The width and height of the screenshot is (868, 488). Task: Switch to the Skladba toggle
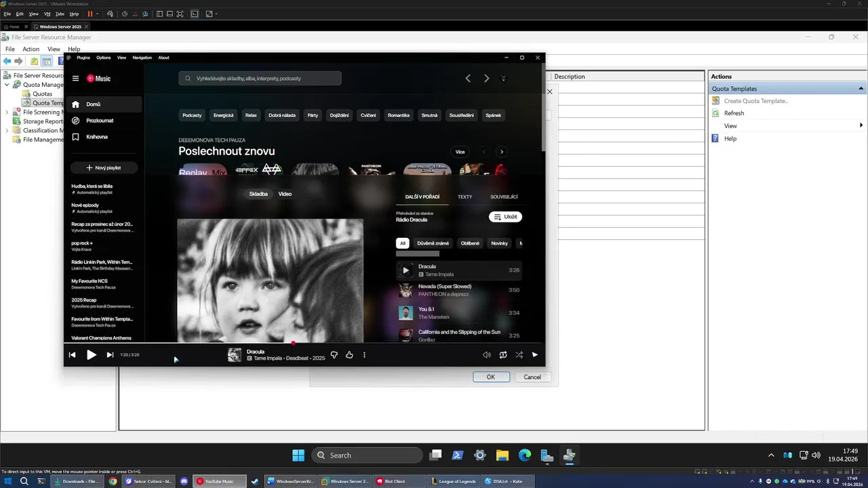(x=258, y=194)
